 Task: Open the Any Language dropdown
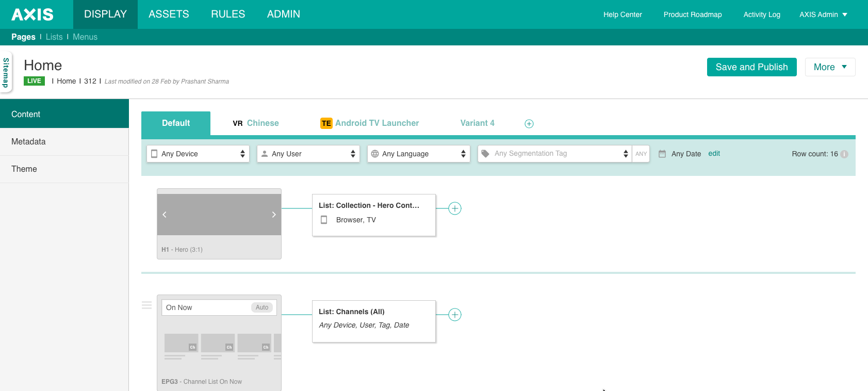tap(419, 154)
